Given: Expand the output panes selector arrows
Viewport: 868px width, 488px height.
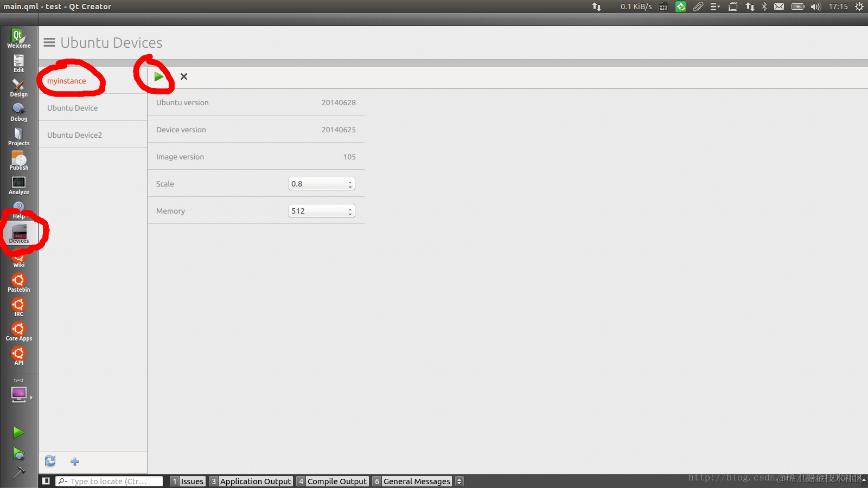Looking at the screenshot, I should coord(459,481).
